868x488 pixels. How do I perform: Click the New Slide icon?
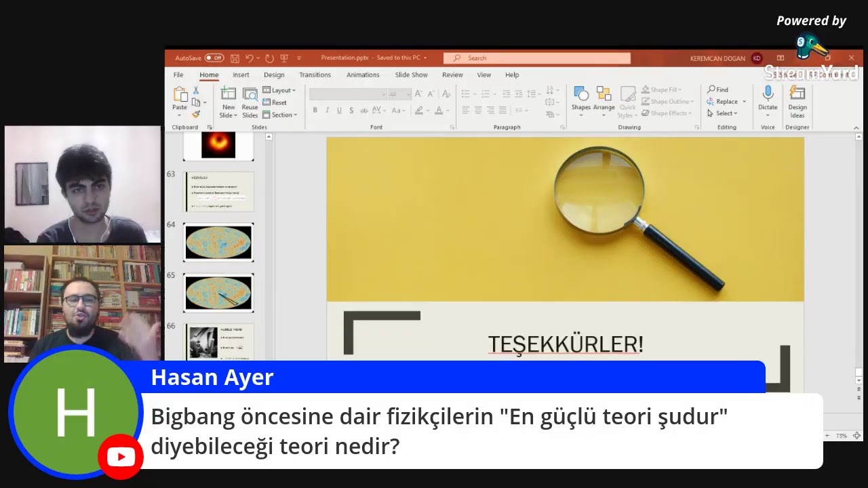click(x=229, y=94)
